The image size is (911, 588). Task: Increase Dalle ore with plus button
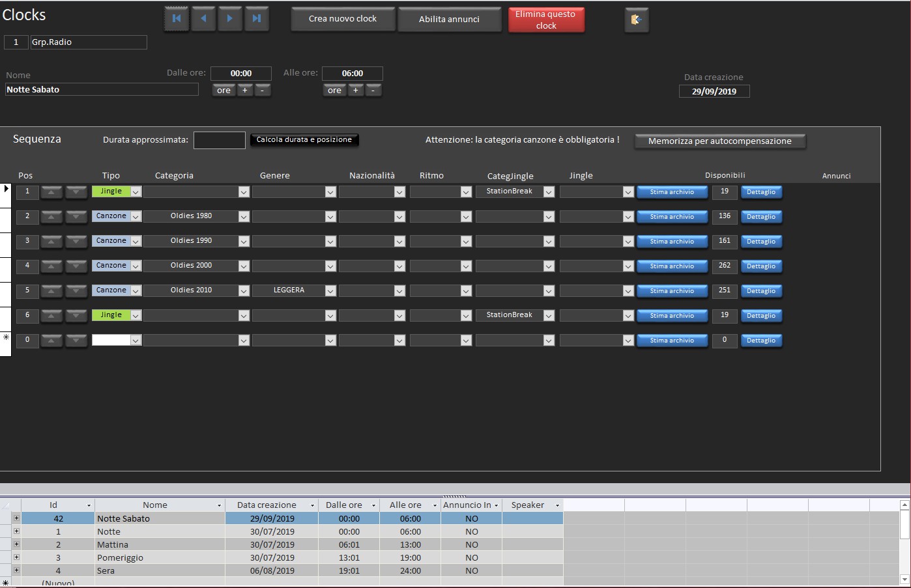pyautogui.click(x=245, y=91)
